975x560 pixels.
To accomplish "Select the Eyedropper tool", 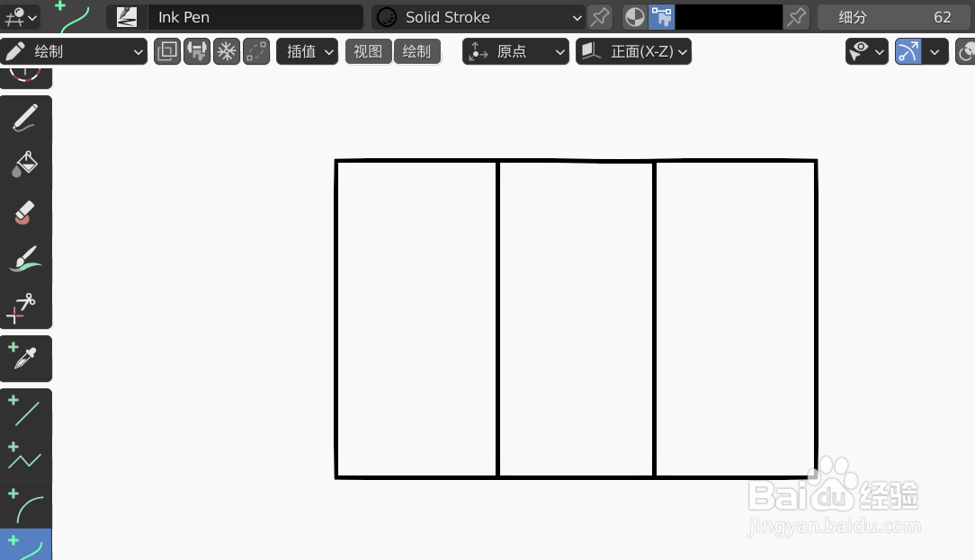I will point(25,359).
